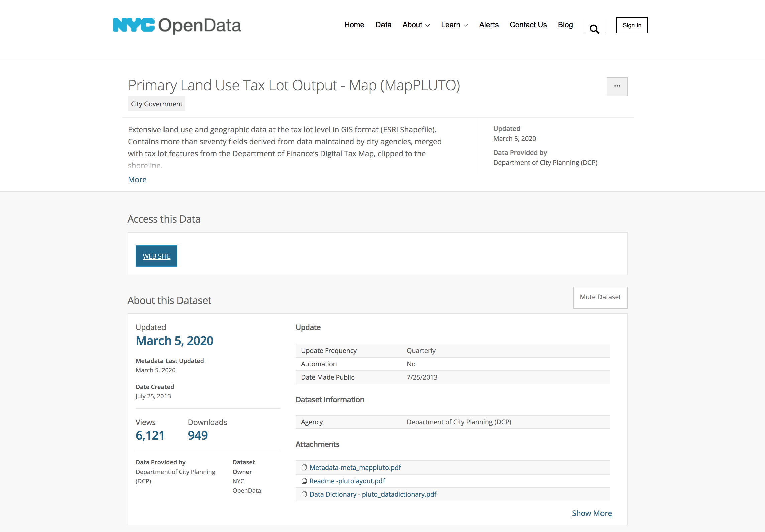Open the Data Dictionary pluto_datadictionary.pdf link

[373, 494]
